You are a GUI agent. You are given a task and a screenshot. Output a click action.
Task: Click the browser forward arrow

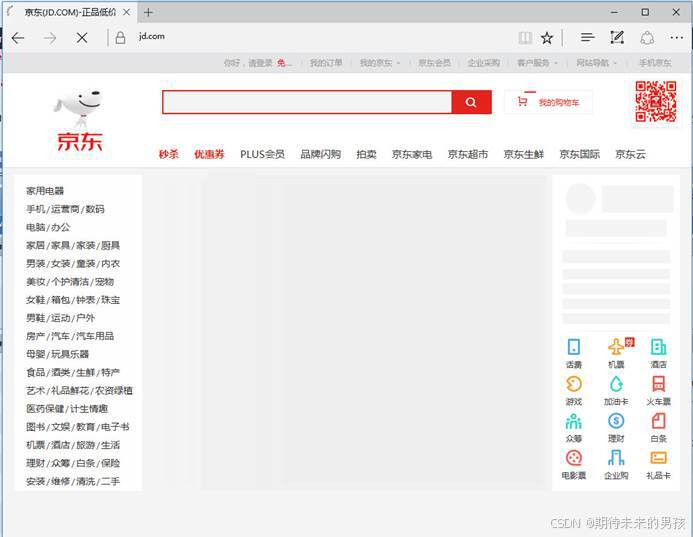[50, 38]
